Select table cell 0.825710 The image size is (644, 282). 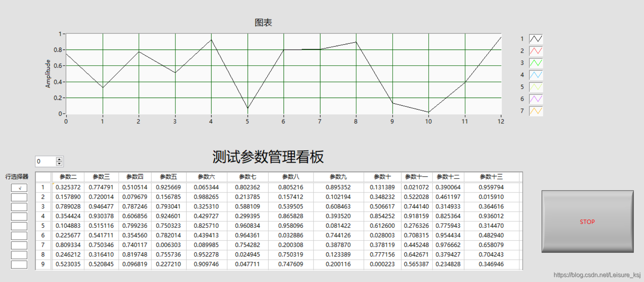pyautogui.click(x=206, y=226)
